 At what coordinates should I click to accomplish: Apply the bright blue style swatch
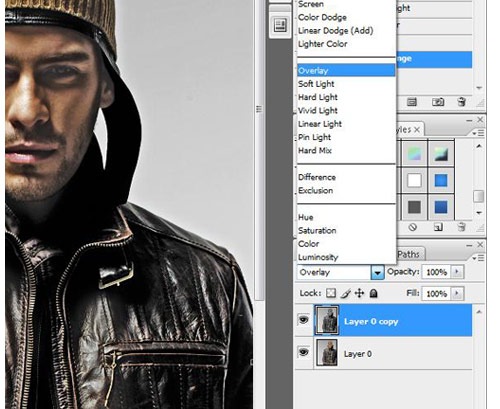(x=441, y=180)
